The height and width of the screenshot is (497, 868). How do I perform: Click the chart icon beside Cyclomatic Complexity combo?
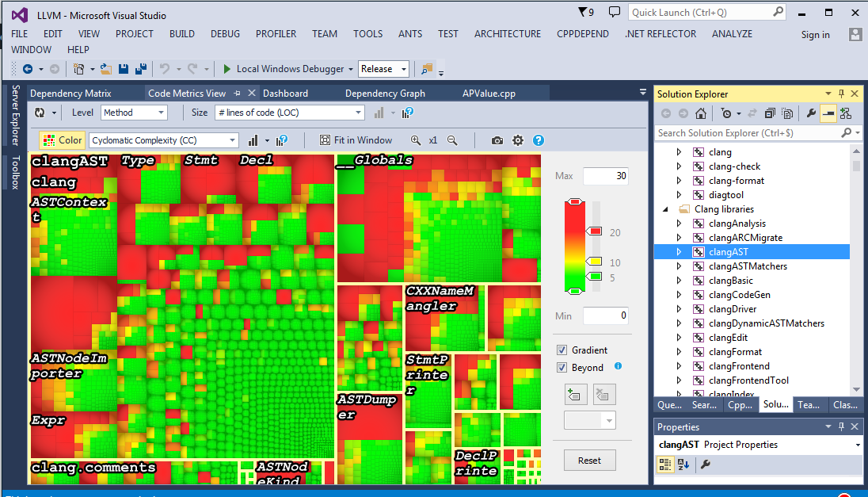click(253, 140)
